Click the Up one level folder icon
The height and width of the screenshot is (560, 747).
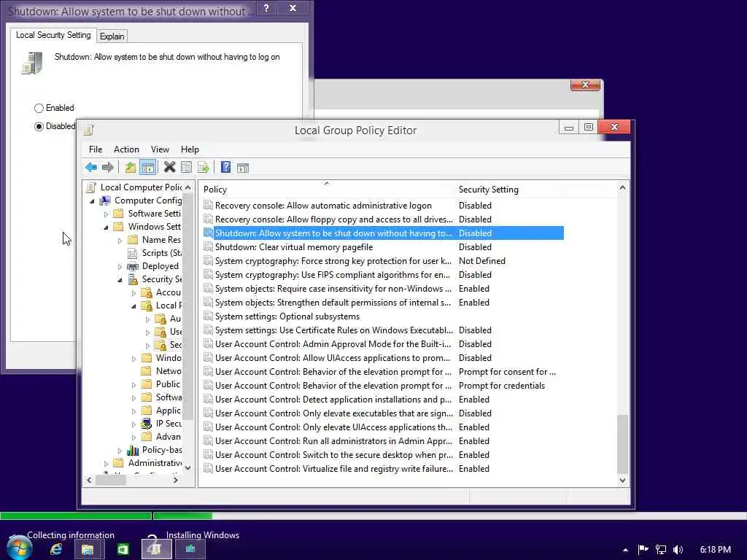(x=130, y=168)
